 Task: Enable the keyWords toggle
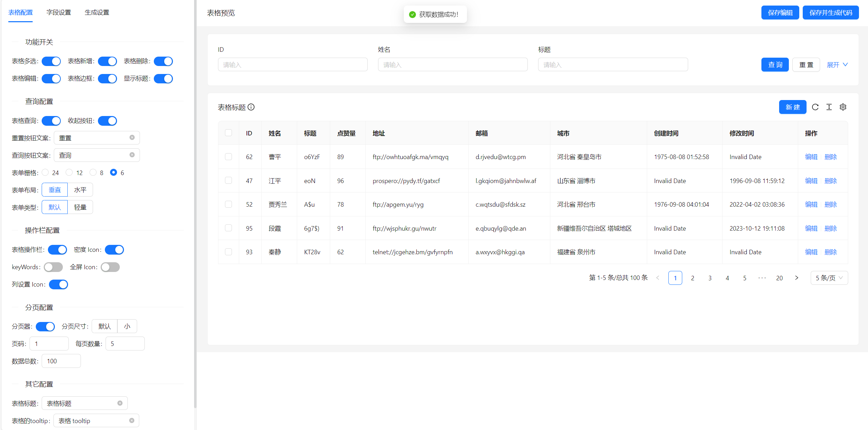pyautogui.click(x=53, y=267)
